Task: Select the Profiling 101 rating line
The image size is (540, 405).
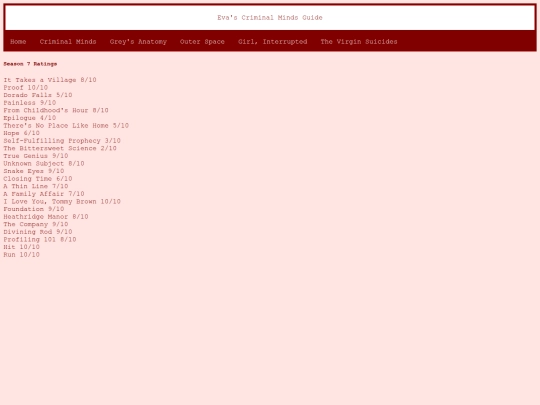Action: pyautogui.click(x=40, y=239)
